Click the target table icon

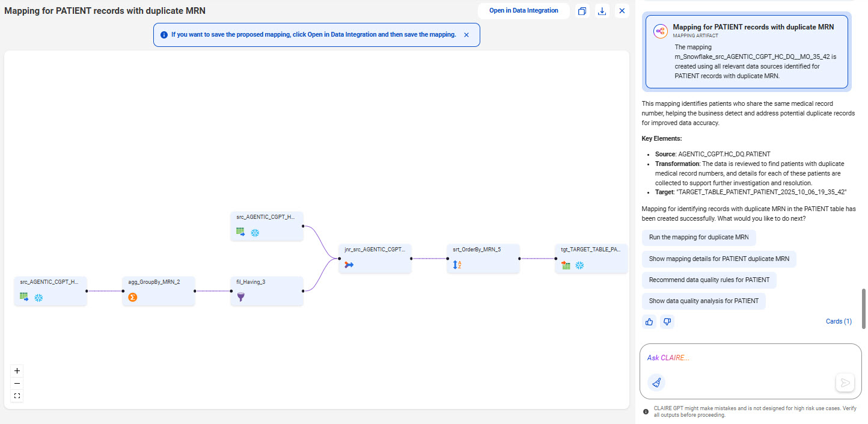pos(566,265)
